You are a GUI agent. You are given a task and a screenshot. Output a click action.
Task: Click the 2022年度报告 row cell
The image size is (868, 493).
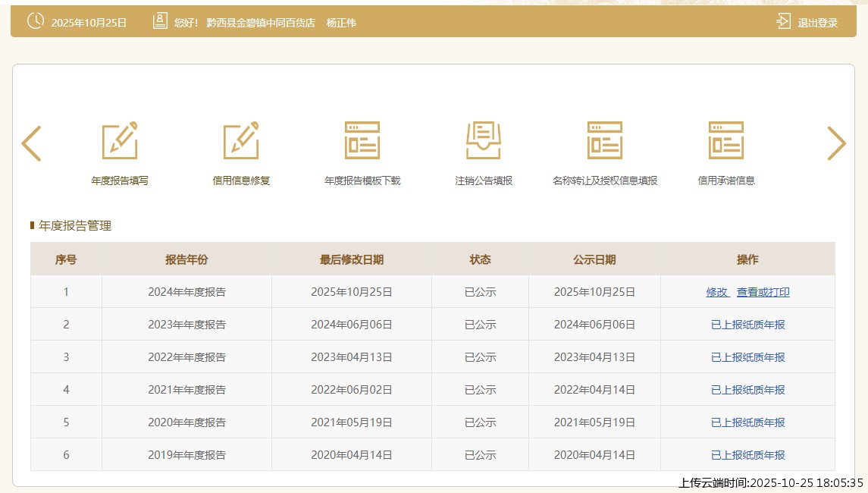tap(186, 357)
